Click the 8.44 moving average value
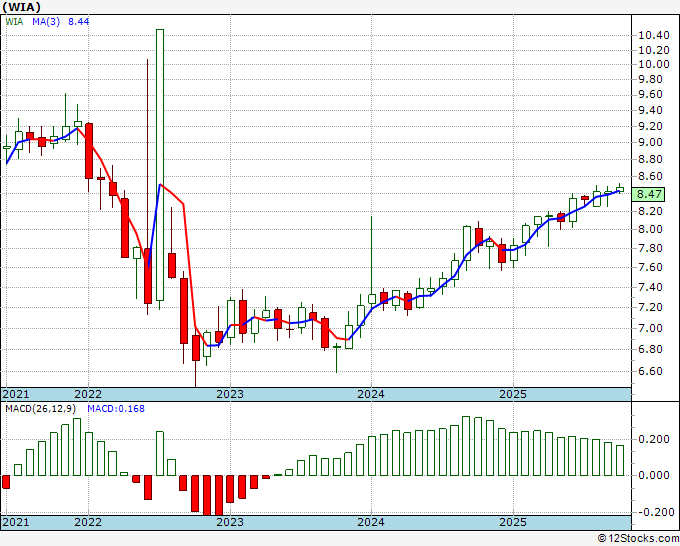680x546 pixels. coord(78,21)
